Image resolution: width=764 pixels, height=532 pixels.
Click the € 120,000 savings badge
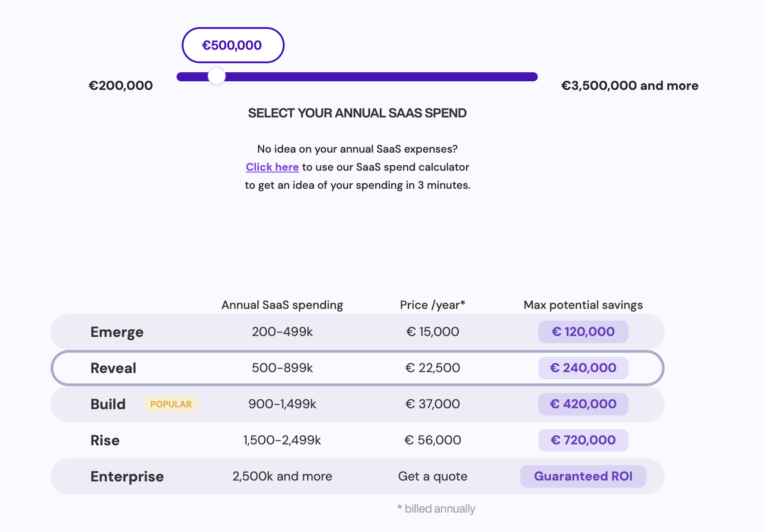(583, 332)
